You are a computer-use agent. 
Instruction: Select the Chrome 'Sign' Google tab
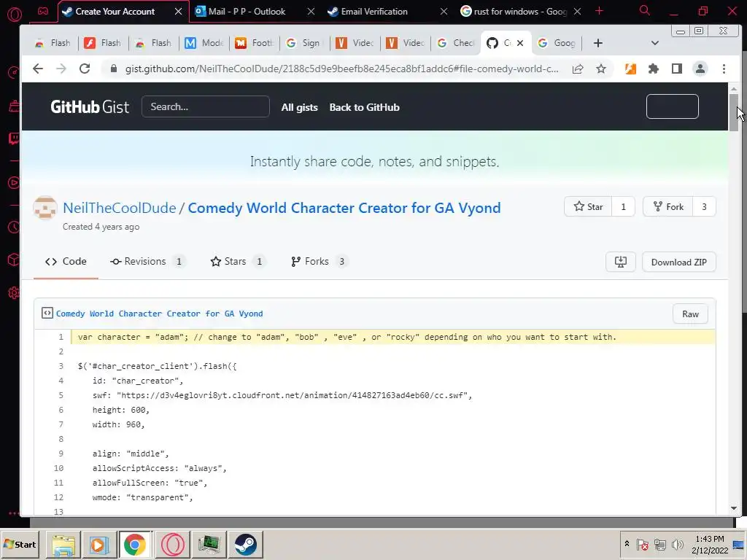(304, 43)
